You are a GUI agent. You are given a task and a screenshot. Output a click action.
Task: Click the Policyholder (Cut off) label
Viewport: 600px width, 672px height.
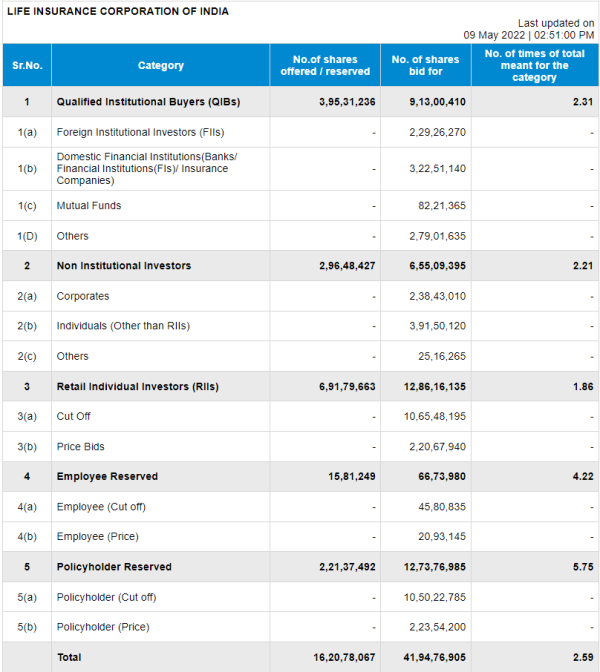[106, 597]
